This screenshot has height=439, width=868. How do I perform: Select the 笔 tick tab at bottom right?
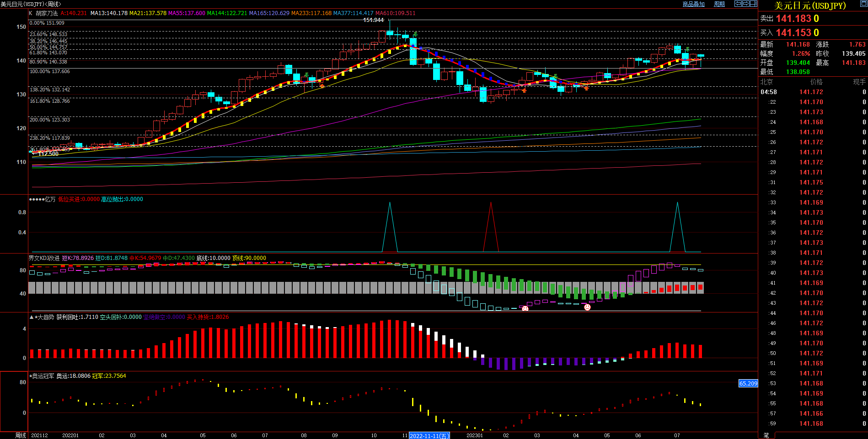(766, 435)
